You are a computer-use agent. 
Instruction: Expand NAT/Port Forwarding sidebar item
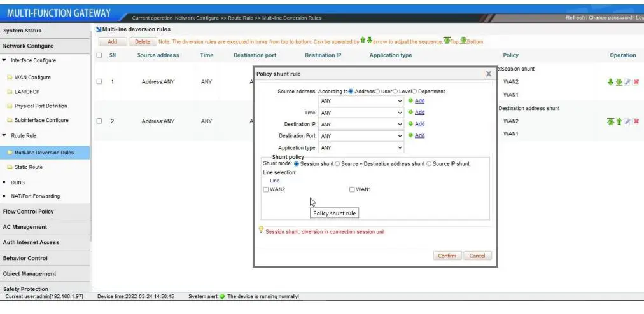pyautogui.click(x=36, y=196)
